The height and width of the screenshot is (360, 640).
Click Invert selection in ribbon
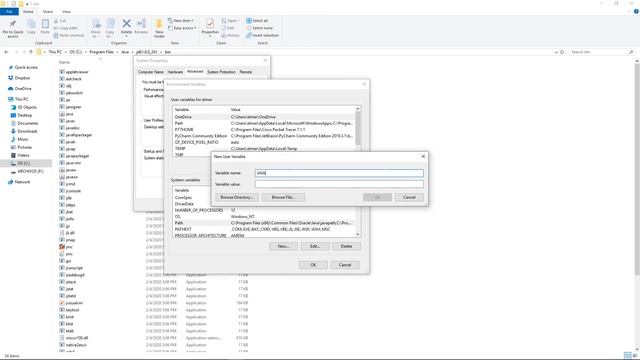[x=262, y=35]
